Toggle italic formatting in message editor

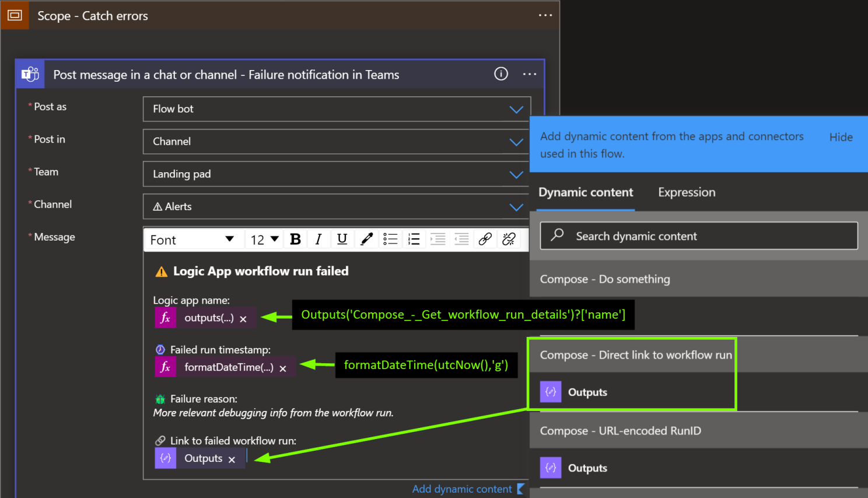point(318,239)
